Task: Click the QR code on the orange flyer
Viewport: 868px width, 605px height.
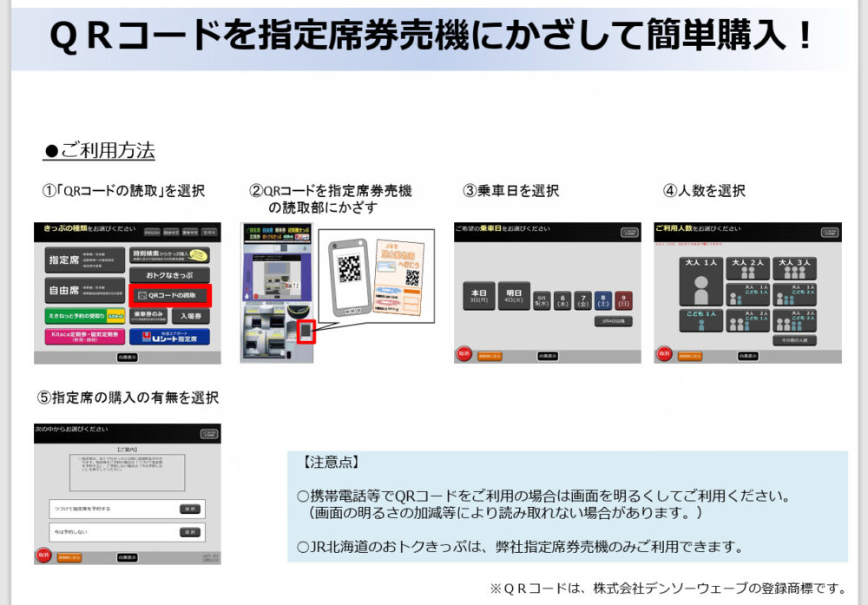Action: (x=411, y=277)
